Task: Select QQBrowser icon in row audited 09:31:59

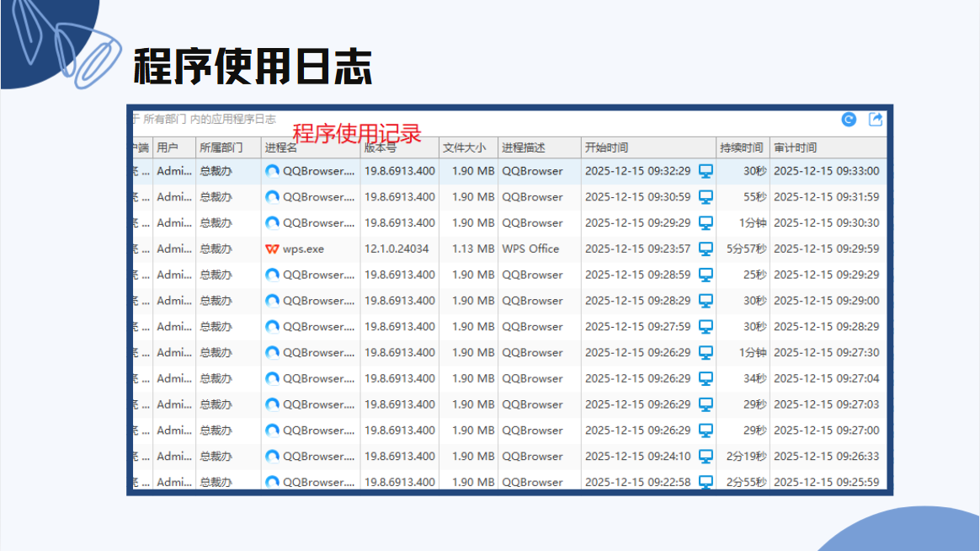Action: (x=272, y=197)
